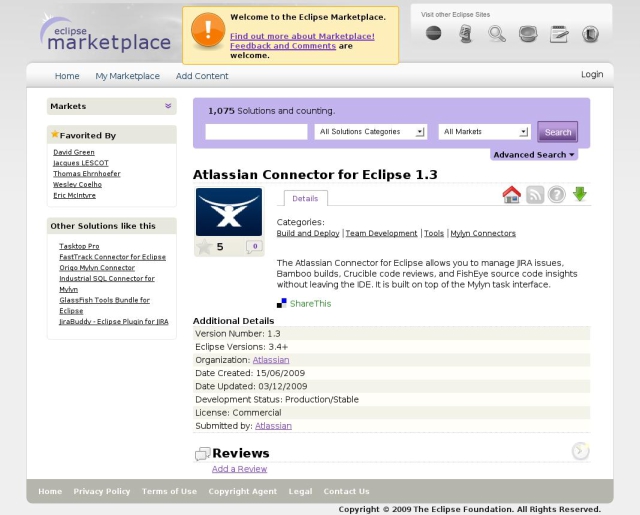Open Legal footer link
Screen dimensions: 640x515
(300, 491)
